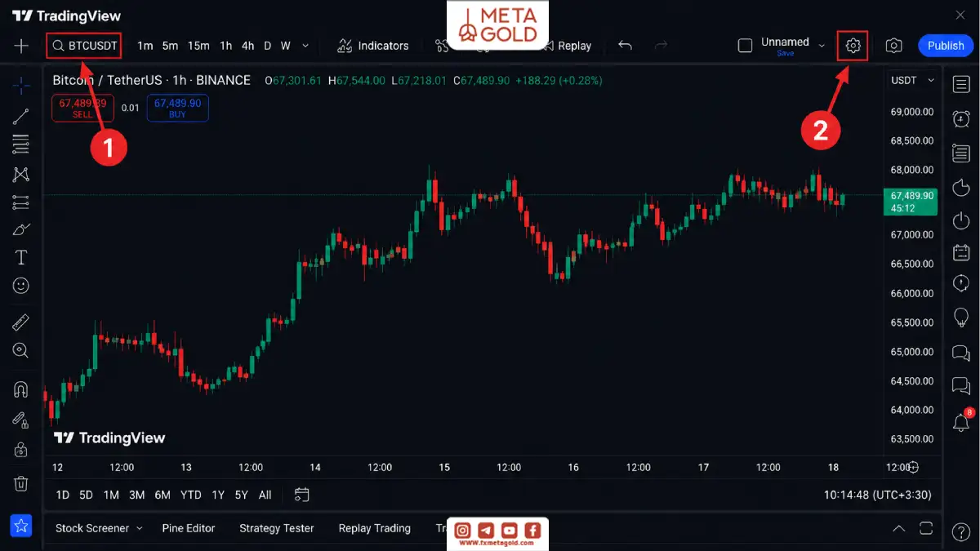Redo the chart action

point(661,46)
